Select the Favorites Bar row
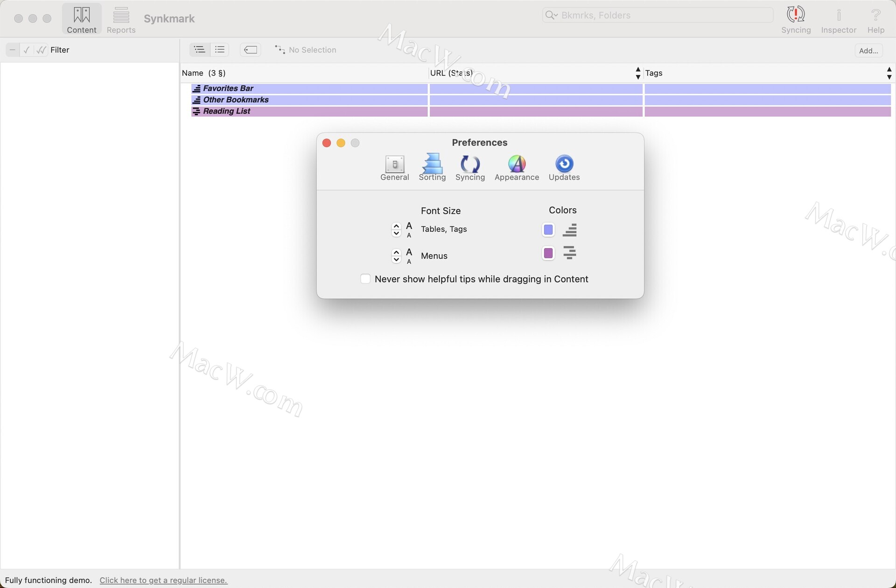Screen dimensions: 896x588 (x=541, y=89)
